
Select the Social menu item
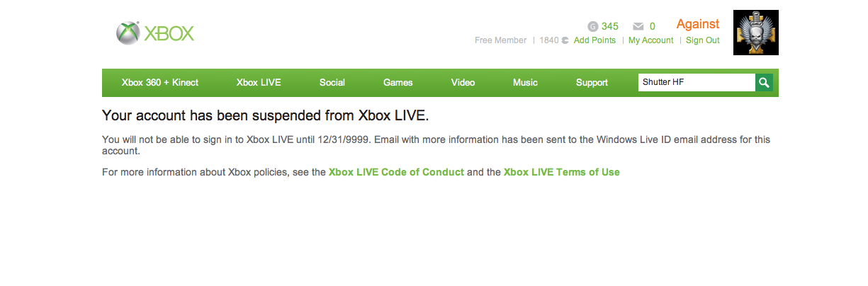[332, 83]
